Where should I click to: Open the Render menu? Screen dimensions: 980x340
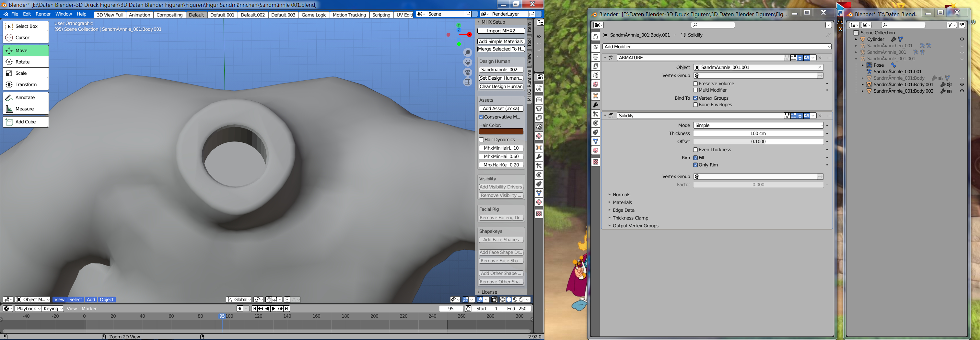(x=43, y=14)
